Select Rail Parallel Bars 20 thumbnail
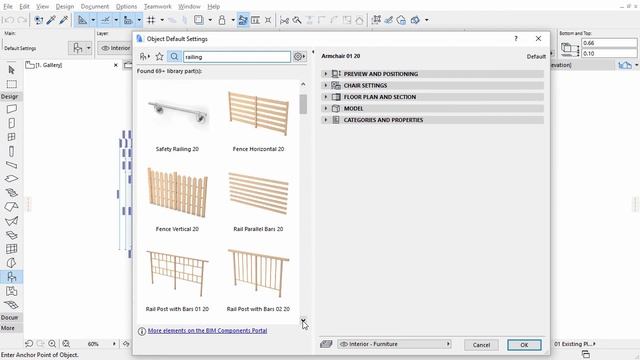Screen dimensions: 640x360 (258, 193)
